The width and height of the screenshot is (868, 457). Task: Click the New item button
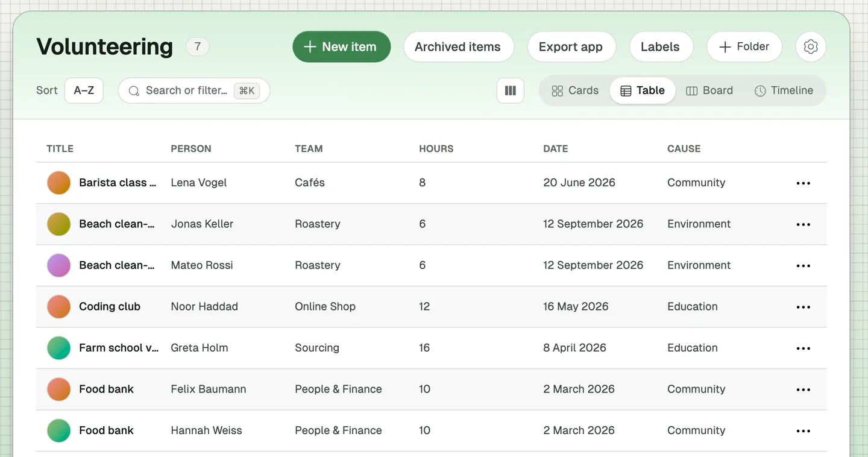click(341, 46)
